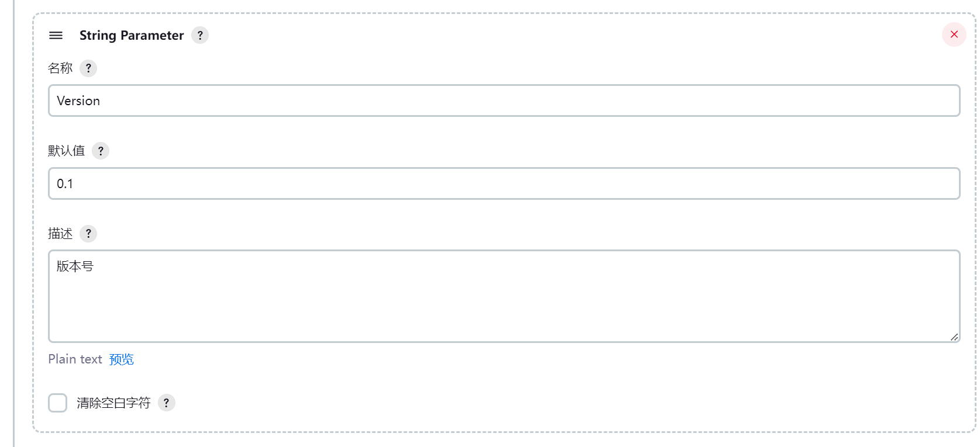The image size is (980, 447).
Task: Click the 名称 field label
Action: tap(60, 68)
